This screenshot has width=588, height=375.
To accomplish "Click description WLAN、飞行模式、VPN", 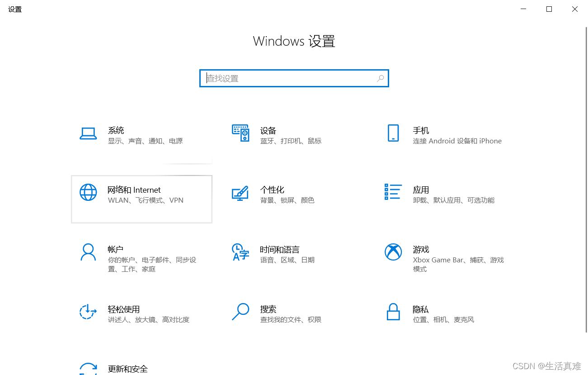I will [x=146, y=200].
